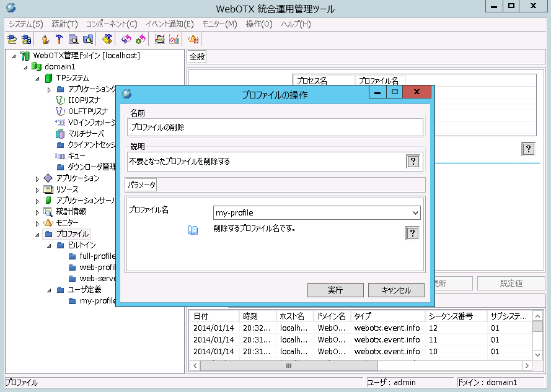
Task: Click the キャンセル button
Action: pyautogui.click(x=396, y=290)
